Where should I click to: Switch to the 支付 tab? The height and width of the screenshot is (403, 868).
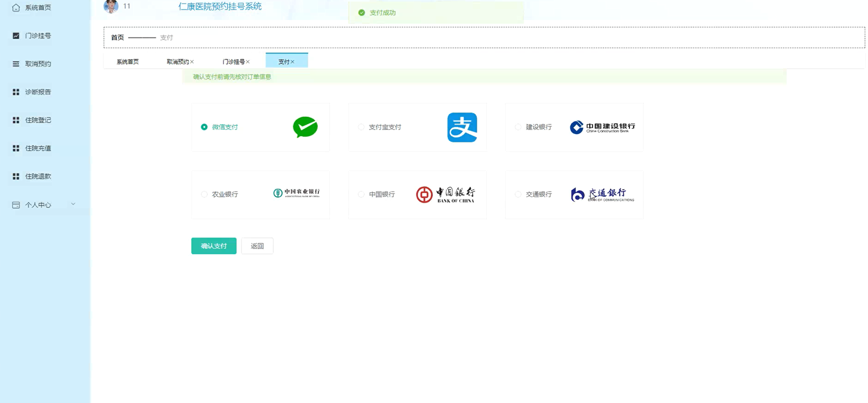click(284, 61)
